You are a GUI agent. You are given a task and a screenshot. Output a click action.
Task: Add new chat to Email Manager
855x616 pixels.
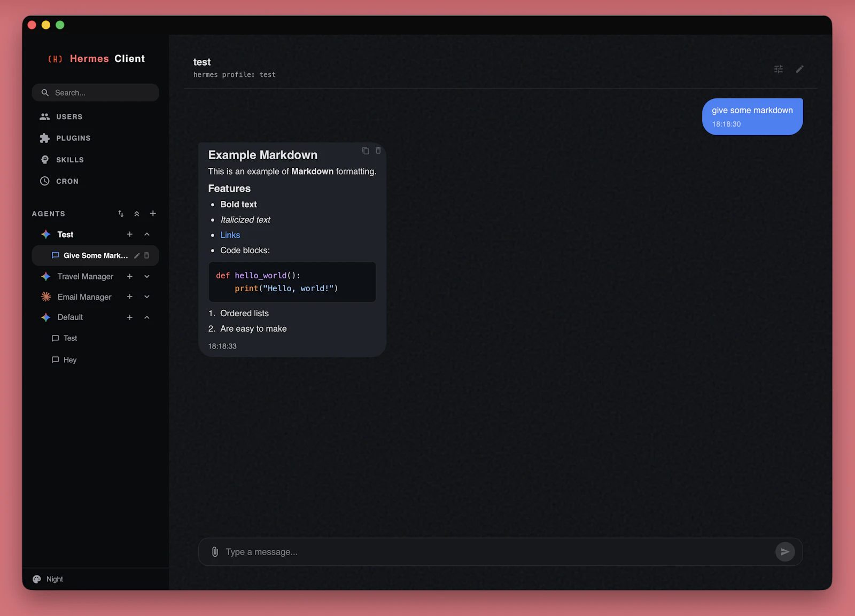coord(130,297)
